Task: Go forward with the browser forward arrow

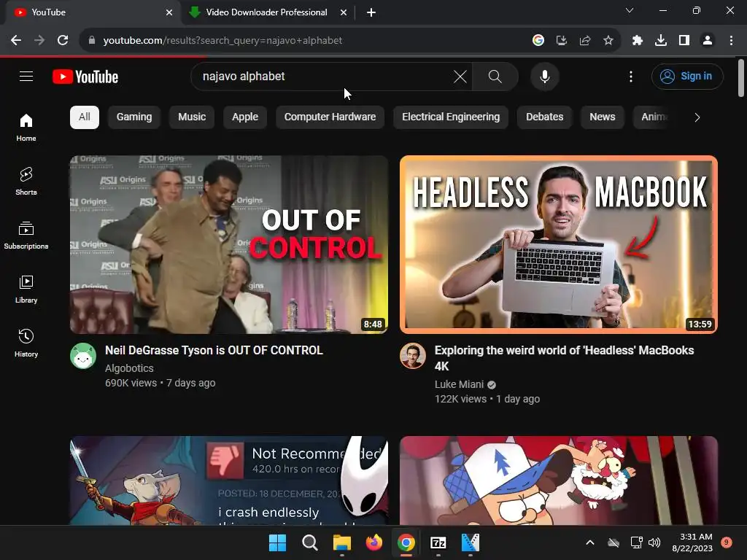Action: point(39,41)
